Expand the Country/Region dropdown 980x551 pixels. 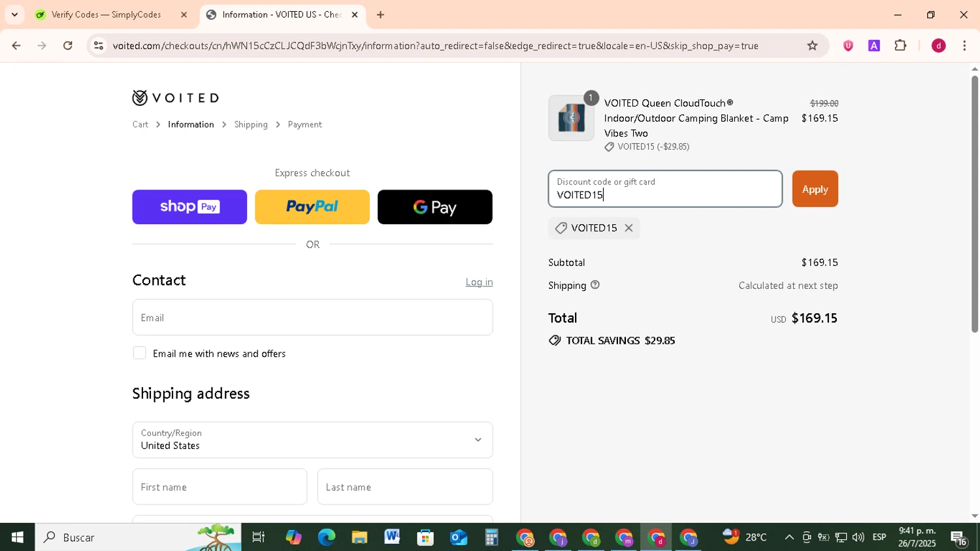312,440
